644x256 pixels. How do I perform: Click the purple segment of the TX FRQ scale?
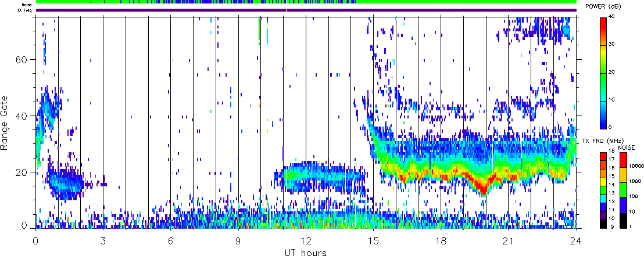pyautogui.click(x=604, y=215)
